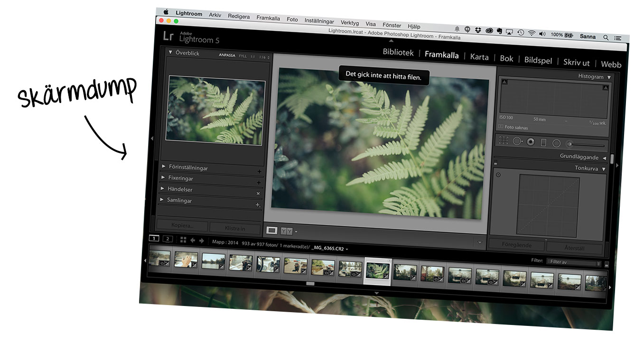Open toolbar content dropdown below preview
The height and width of the screenshot is (352, 644).
point(479,242)
